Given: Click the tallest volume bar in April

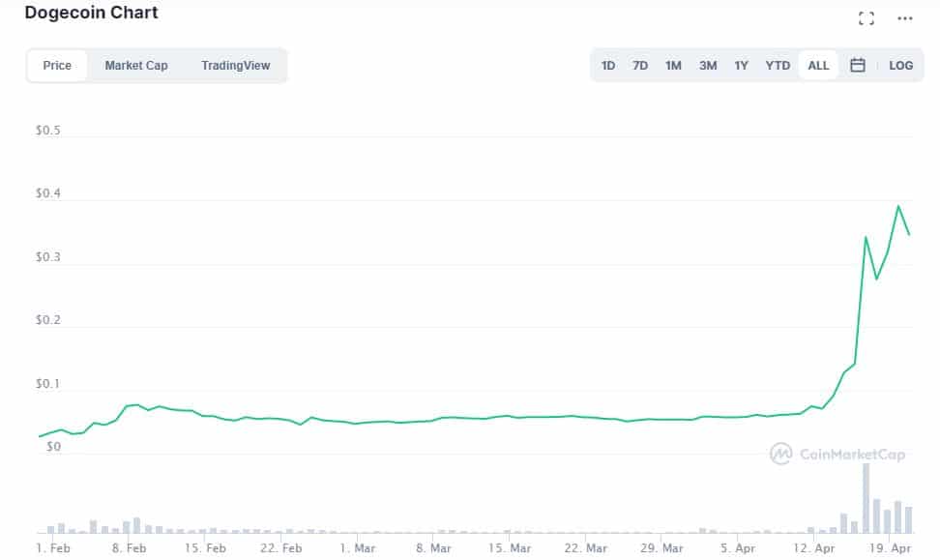Looking at the screenshot, I should 866,498.
